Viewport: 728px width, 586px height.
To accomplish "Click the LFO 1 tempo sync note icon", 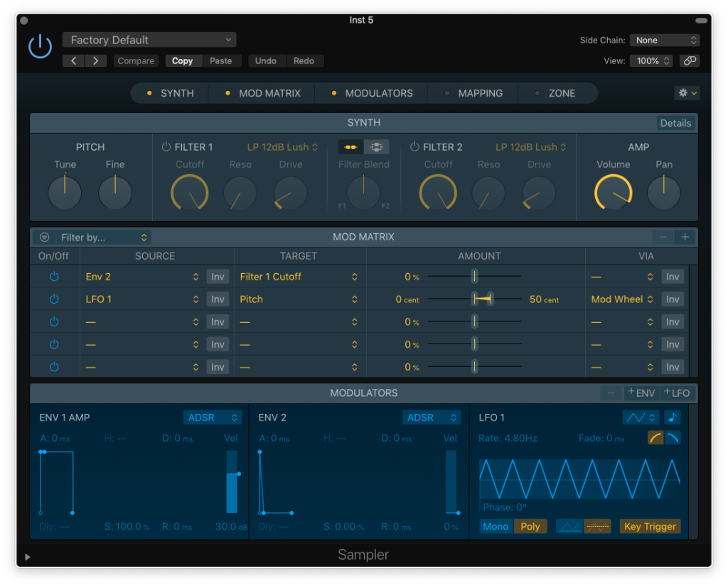I will coord(674,417).
